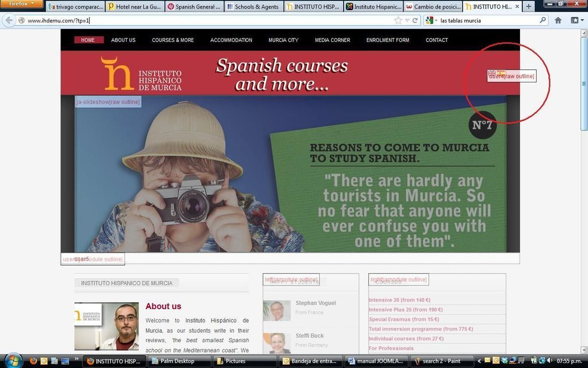Image resolution: width=588 pixels, height=368 pixels.
Task: Open the ENROLMENT FORM menu item
Action: [x=388, y=40]
